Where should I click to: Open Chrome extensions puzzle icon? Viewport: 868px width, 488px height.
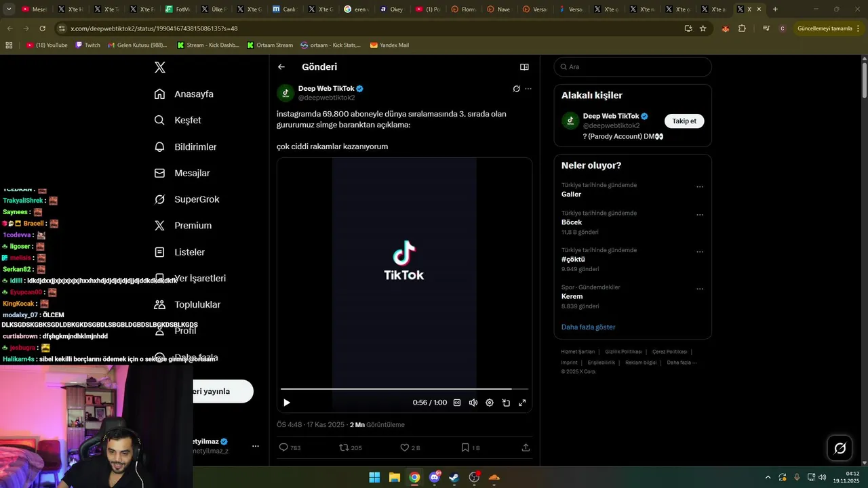click(x=742, y=28)
